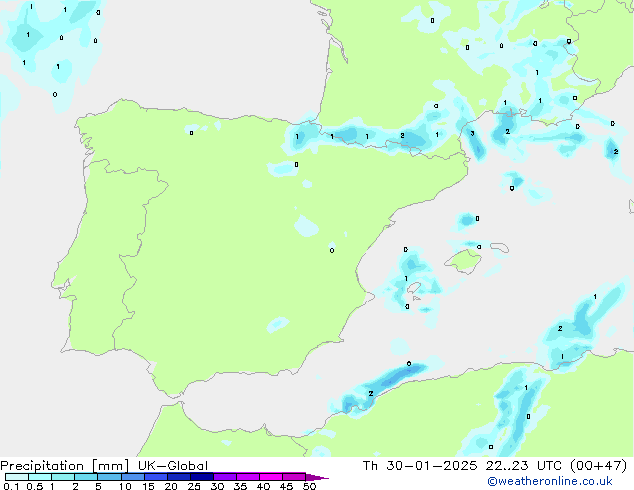
Task: Click the "35" legend scale label
Action: [240, 486]
